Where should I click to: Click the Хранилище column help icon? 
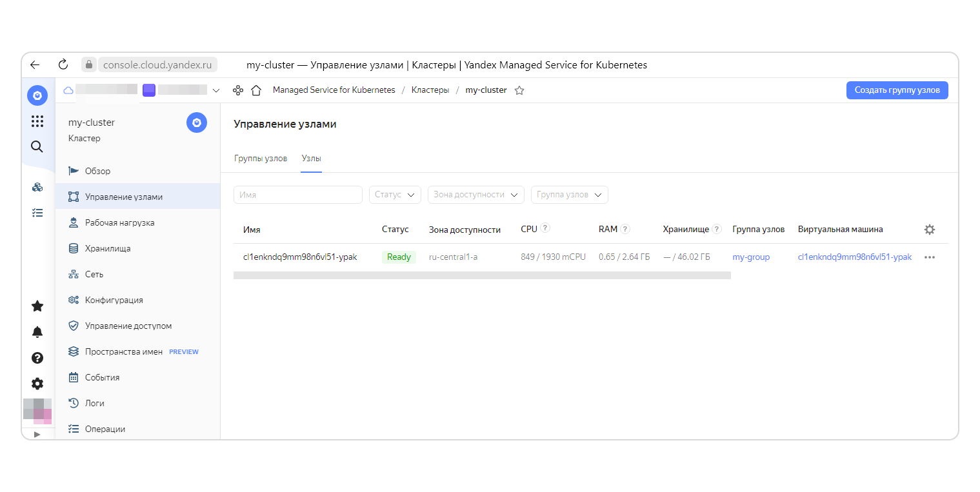[717, 228]
